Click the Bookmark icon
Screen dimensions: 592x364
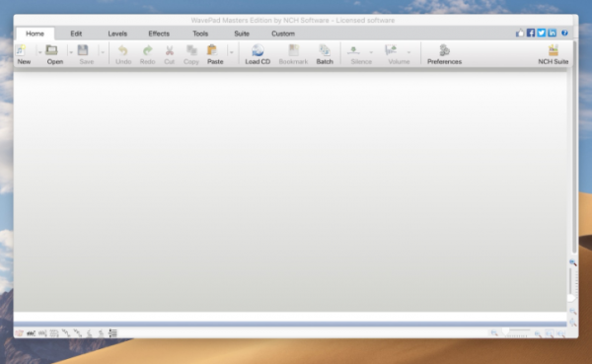tap(293, 50)
